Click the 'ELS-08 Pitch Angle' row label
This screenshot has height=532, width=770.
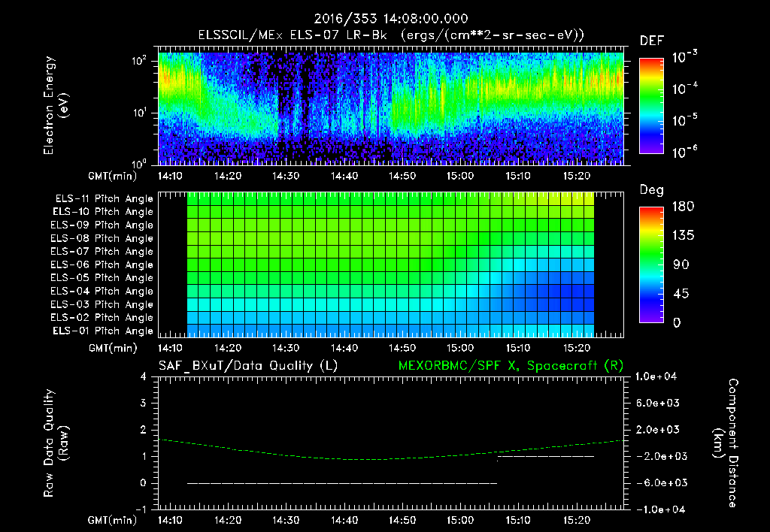pos(102,238)
